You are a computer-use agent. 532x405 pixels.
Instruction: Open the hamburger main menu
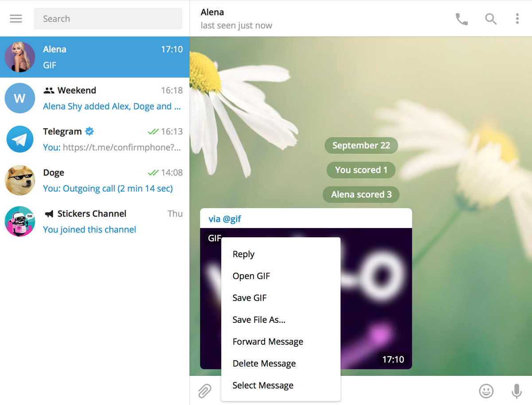coord(16,19)
